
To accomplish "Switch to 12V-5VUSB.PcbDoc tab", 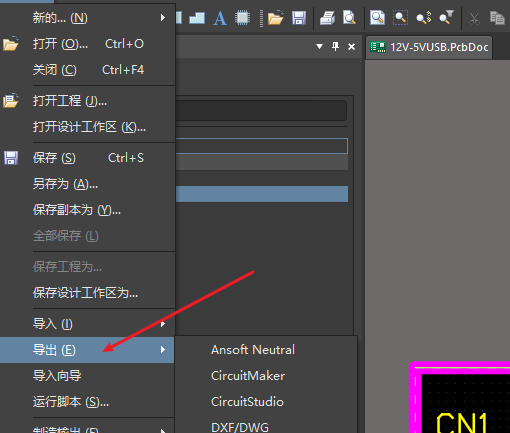I will coord(429,47).
